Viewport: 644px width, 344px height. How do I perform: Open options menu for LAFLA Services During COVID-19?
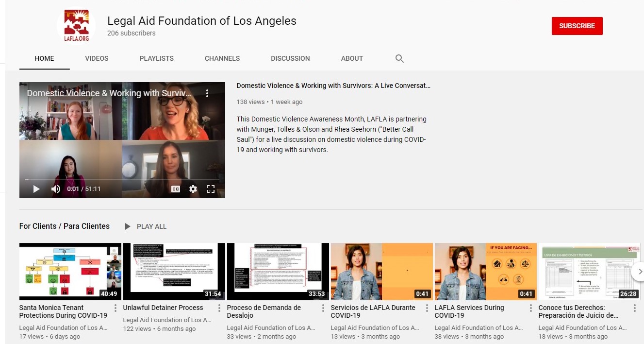click(x=531, y=308)
